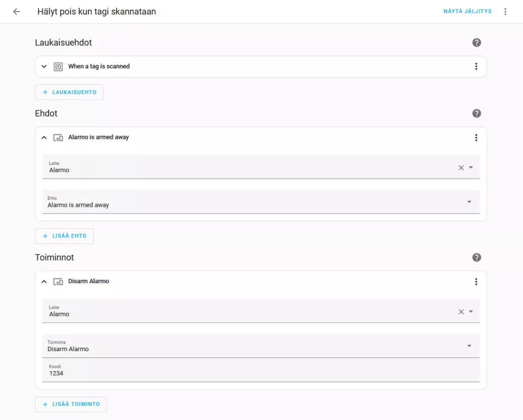Screen dimensions: 523x420
Task: Click 'When a tag is scanned' text
Action: (x=99, y=66)
